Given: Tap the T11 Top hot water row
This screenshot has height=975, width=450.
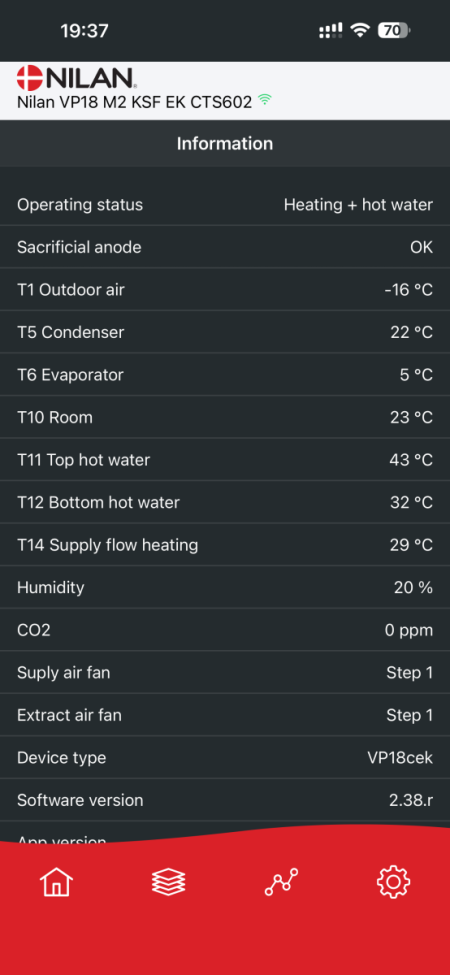Looking at the screenshot, I should tap(225, 460).
